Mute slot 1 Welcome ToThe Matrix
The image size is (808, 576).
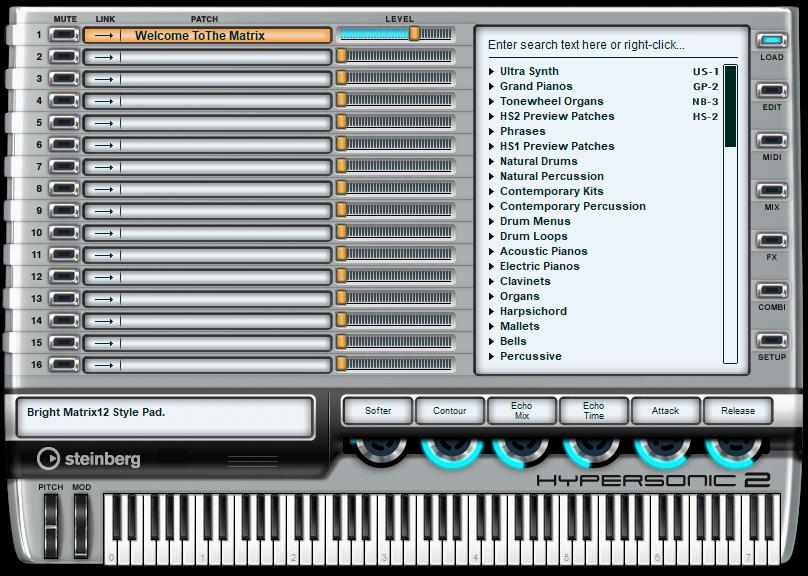[64, 35]
